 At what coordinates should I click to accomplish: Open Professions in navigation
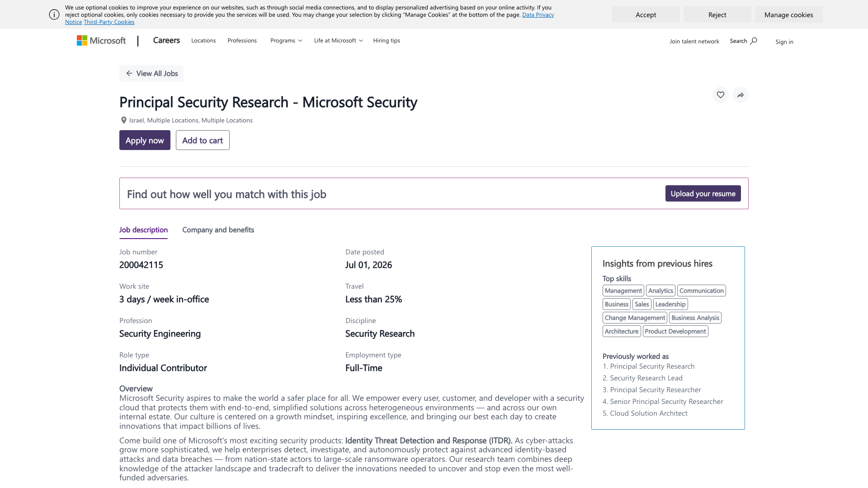click(242, 41)
